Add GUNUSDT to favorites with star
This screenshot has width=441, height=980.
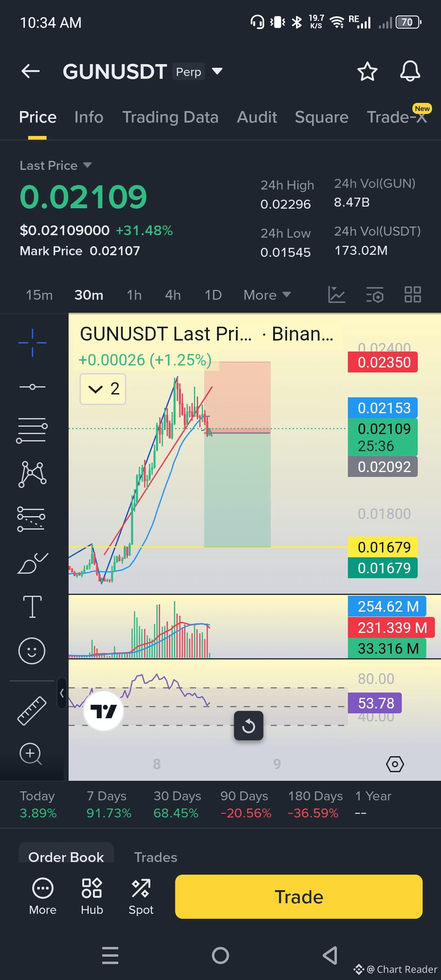pos(367,71)
